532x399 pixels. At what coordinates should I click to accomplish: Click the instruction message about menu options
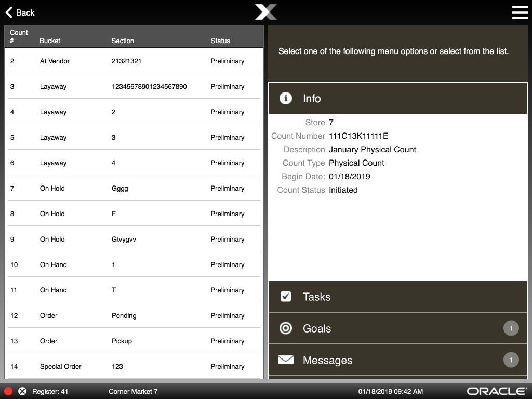coord(393,51)
